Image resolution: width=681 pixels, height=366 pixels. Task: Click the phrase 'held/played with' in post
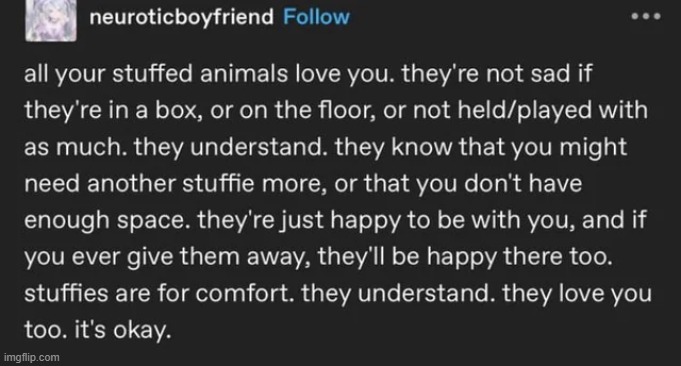click(552, 110)
